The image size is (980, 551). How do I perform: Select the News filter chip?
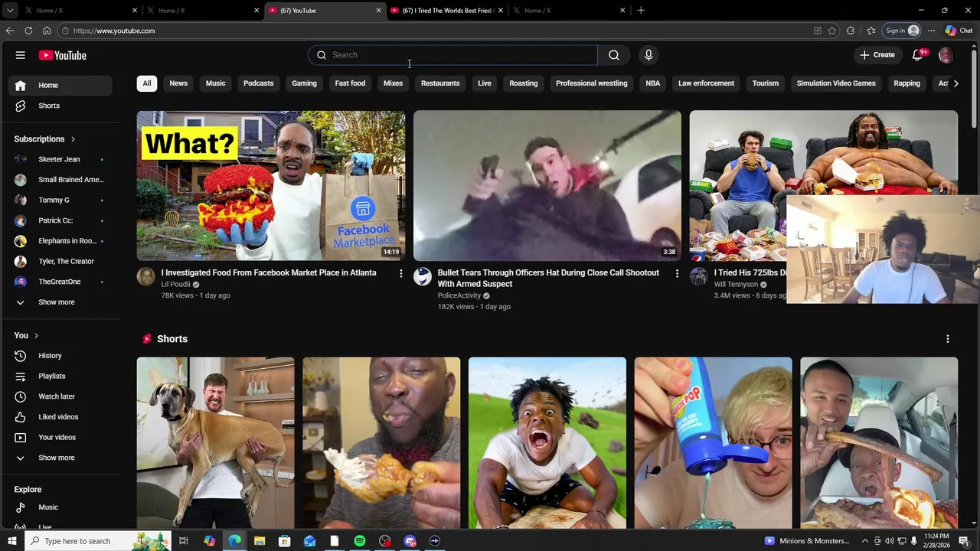click(178, 83)
